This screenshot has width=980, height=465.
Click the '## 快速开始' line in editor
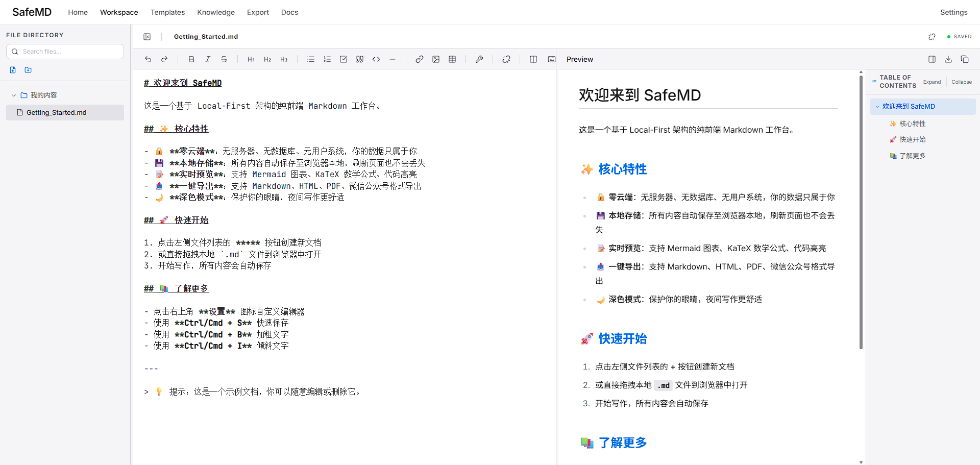click(x=176, y=220)
